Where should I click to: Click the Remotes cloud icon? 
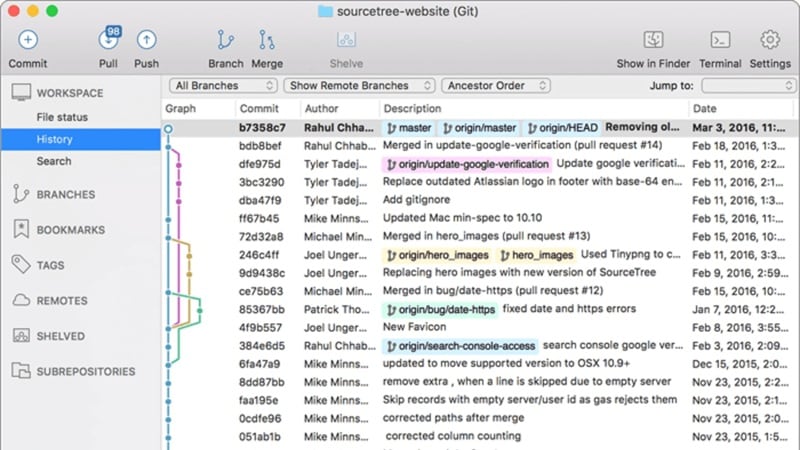[21, 300]
